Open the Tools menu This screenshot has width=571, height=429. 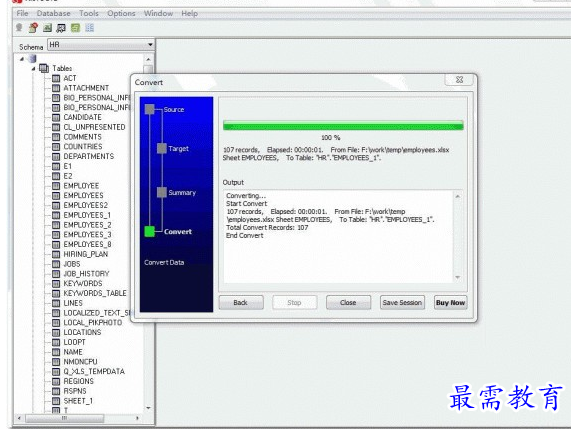pyautogui.click(x=89, y=13)
